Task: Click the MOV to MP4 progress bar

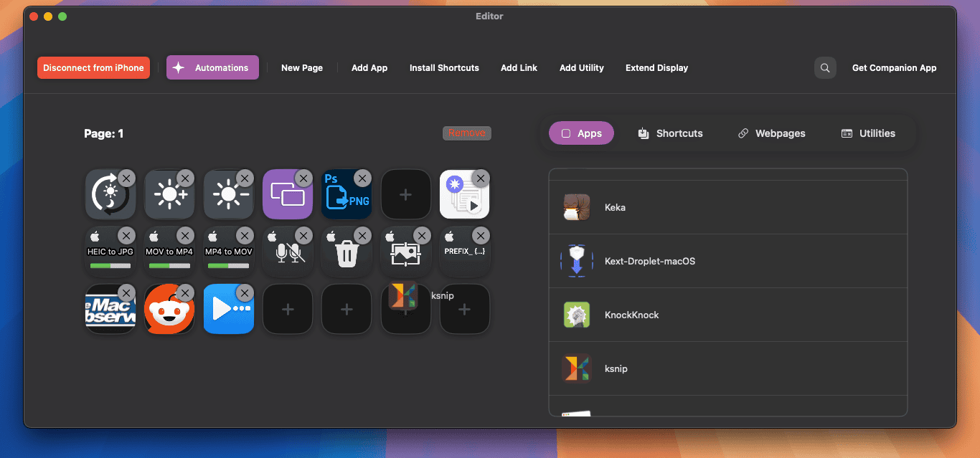Action: click(169, 265)
